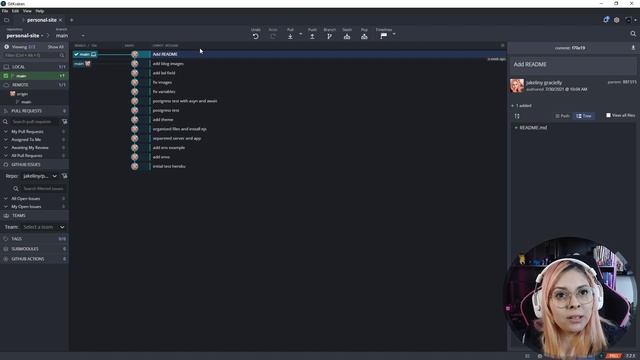
Task: Click the Branch toolbar icon
Action: 329,36
